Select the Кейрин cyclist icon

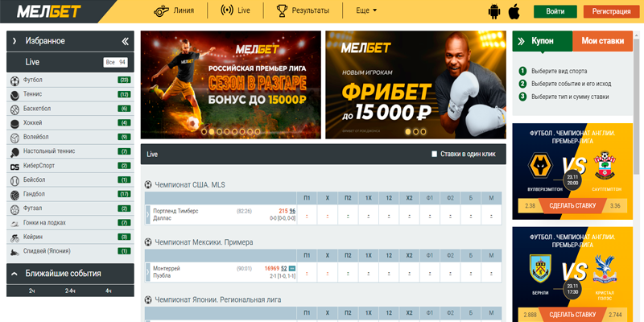[x=14, y=237]
